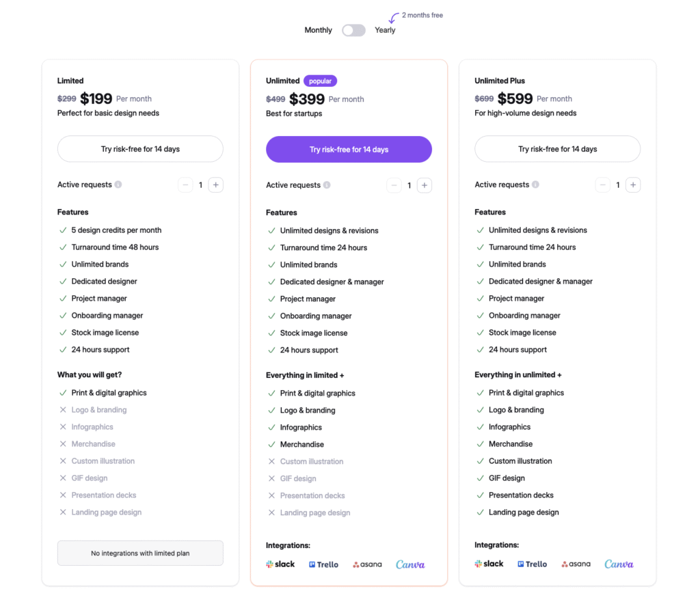Click the Slack icon in Unlimited Plus integrations
The image size is (700, 604).
(x=489, y=564)
